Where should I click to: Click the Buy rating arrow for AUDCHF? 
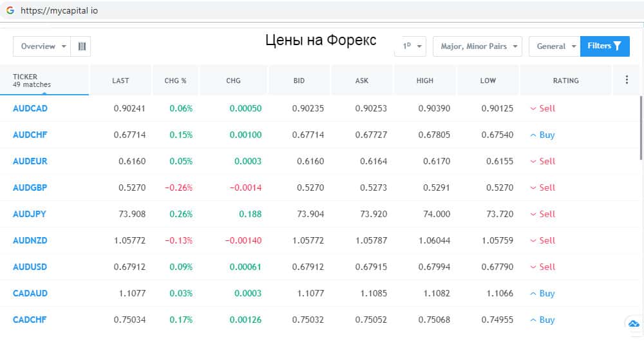tap(533, 135)
